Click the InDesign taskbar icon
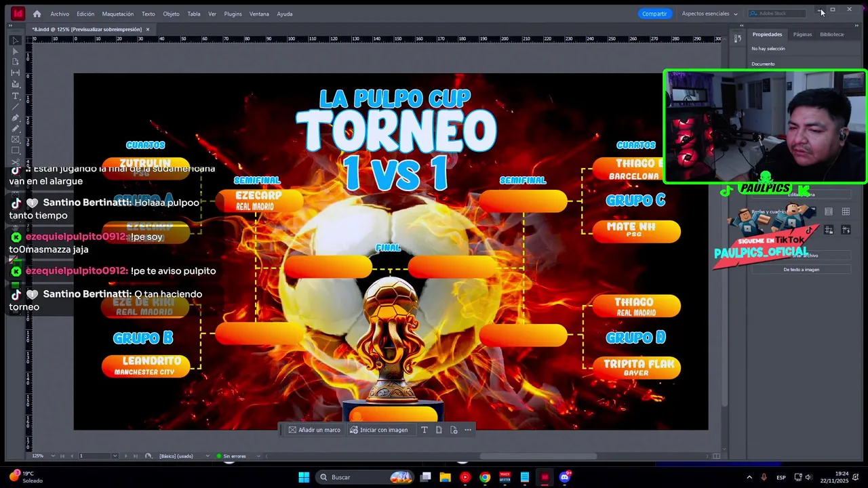Viewport: 868px width, 488px height. 545,477
